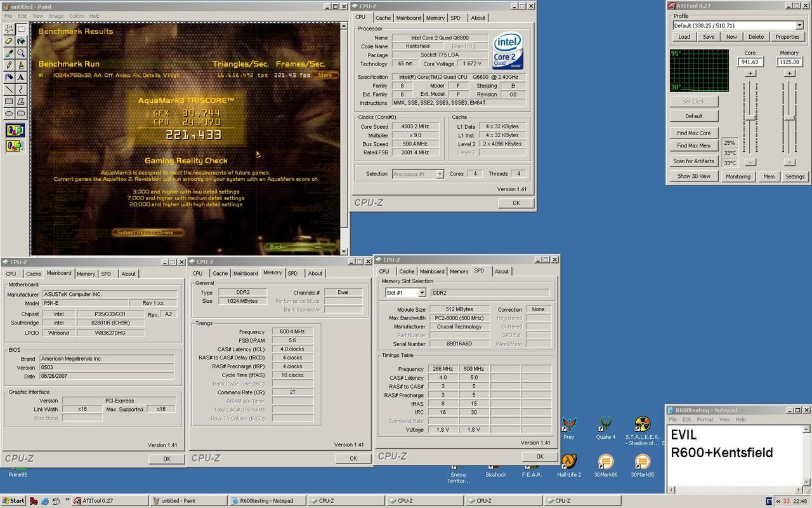
Task: Click the 3DMark05 desktop icon
Action: (642, 465)
